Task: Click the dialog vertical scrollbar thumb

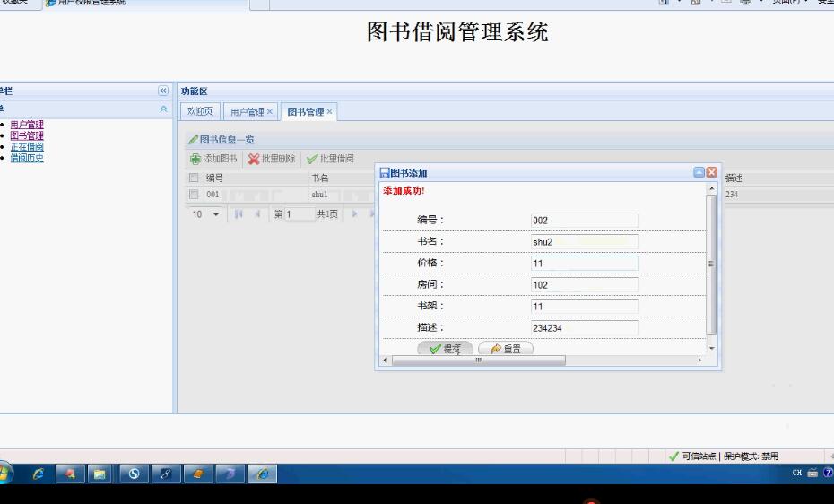Action: pos(711,265)
